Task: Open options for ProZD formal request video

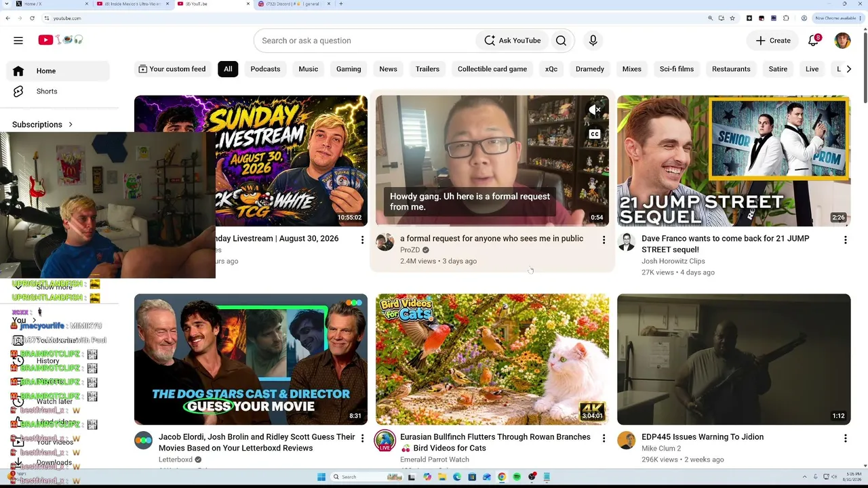Action: coord(604,240)
